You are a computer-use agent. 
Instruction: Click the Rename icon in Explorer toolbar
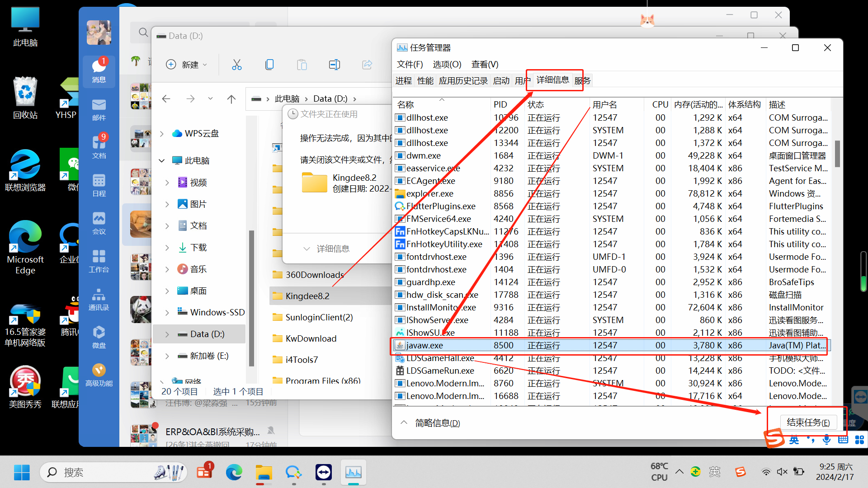coord(334,65)
